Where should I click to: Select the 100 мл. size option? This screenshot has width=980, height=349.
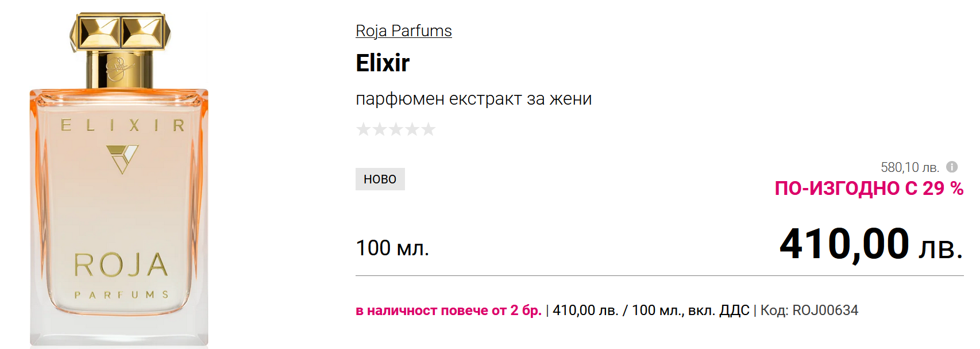tap(392, 248)
